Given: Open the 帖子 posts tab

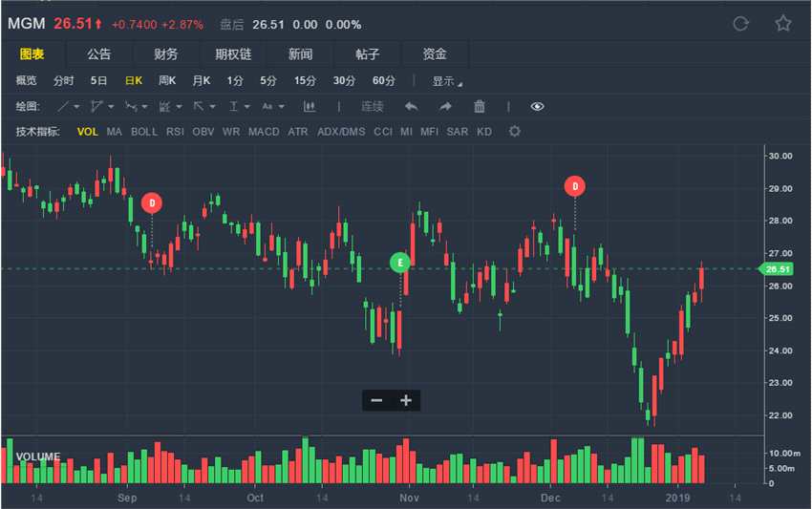Looking at the screenshot, I should [x=368, y=53].
